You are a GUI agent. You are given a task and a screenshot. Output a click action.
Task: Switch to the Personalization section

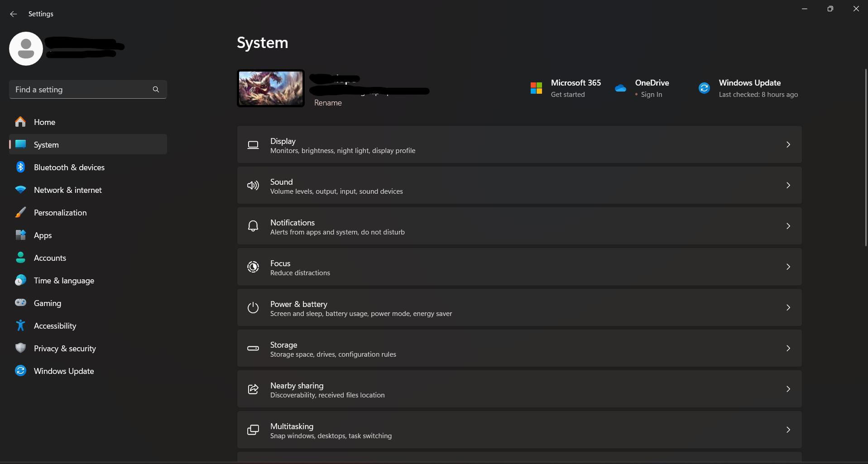60,212
